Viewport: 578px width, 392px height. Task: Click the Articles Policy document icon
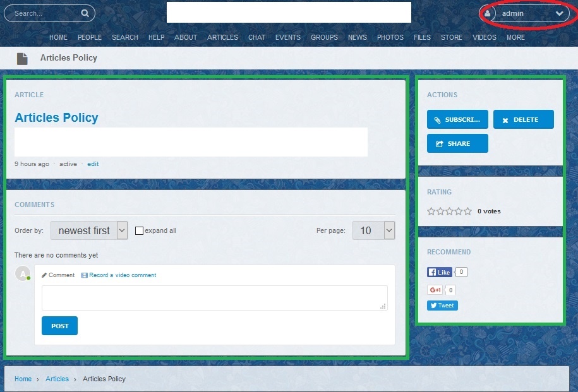(x=23, y=59)
